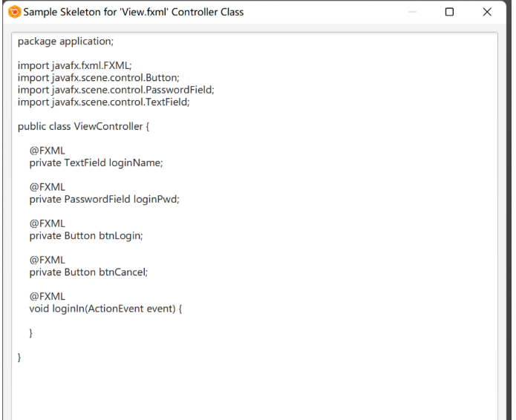The height and width of the screenshot is (420, 516).
Task: Click the 'private PasswordField loginPwd;' line
Action: [105, 199]
